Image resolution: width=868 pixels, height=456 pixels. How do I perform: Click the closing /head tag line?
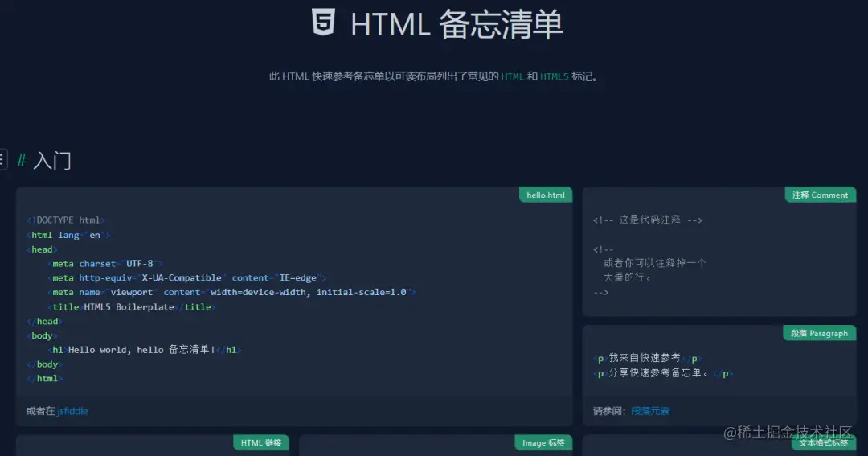tap(45, 322)
